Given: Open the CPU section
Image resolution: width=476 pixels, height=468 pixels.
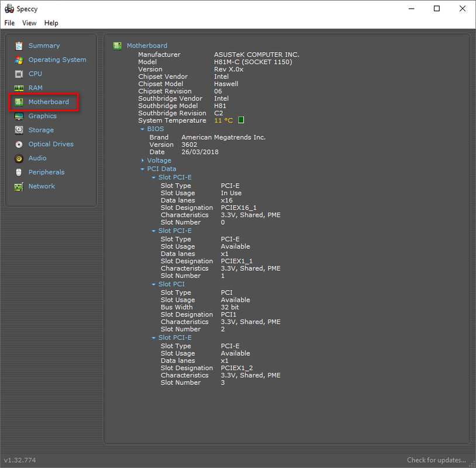Looking at the screenshot, I should coord(35,74).
